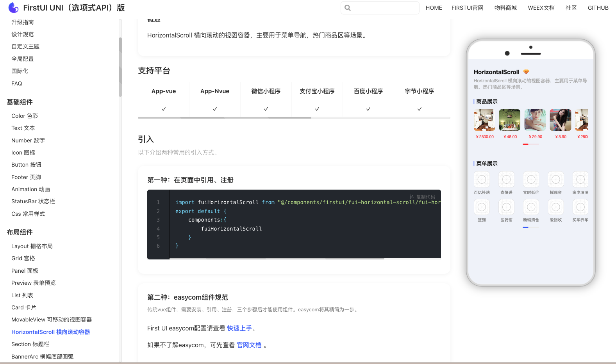Open Color 色彩 component page
Screen dimensions: 616x364
25,116
